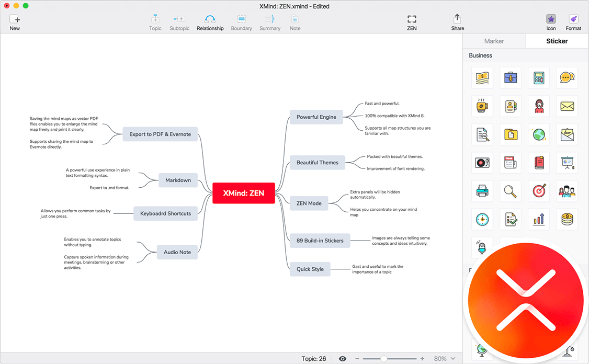The width and height of the screenshot is (589, 364).
Task: Select the Audio Note topic
Action: point(177,252)
